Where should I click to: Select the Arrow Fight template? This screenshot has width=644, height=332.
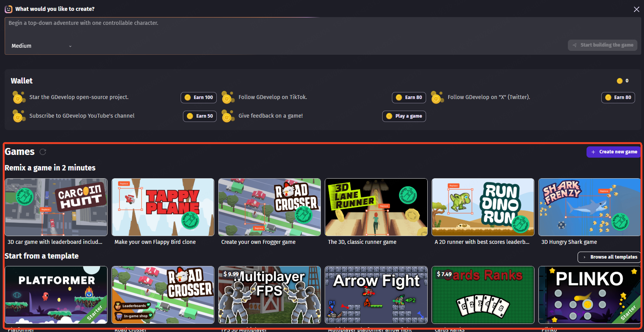[376, 295]
